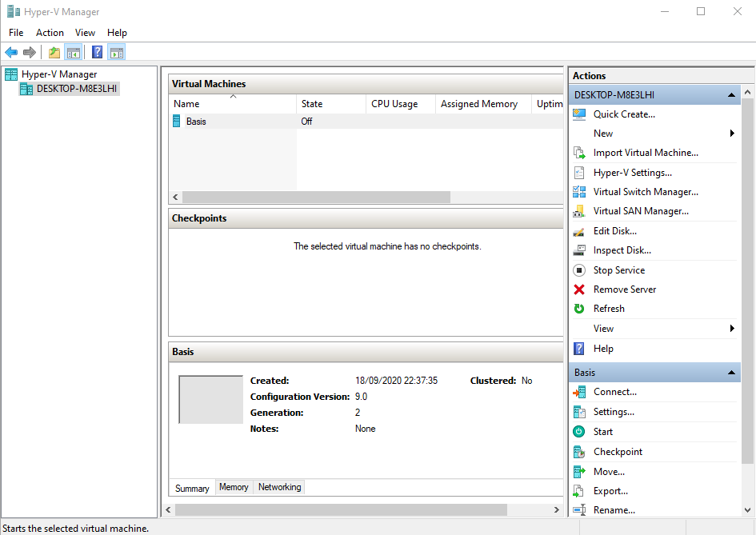Open Import Virtual Machine... action
The image size is (756, 535).
click(646, 153)
